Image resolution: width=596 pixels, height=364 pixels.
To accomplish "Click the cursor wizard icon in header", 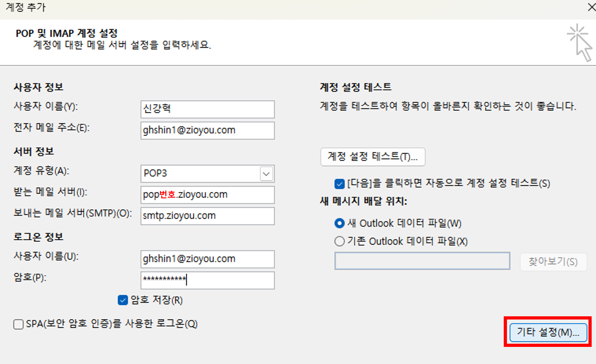I will point(580,42).
